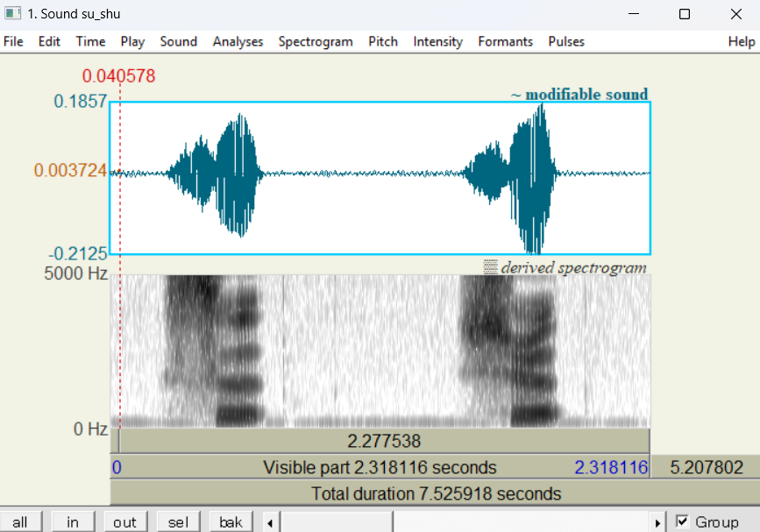This screenshot has height=532, width=760.
Task: Click the 0.003724 amplitude value label
Action: coord(70,170)
